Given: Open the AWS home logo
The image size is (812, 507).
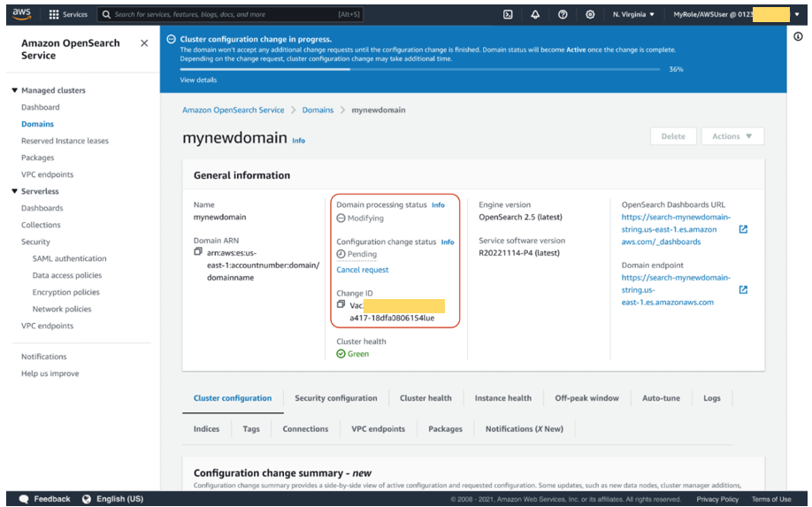Looking at the screenshot, I should point(22,14).
